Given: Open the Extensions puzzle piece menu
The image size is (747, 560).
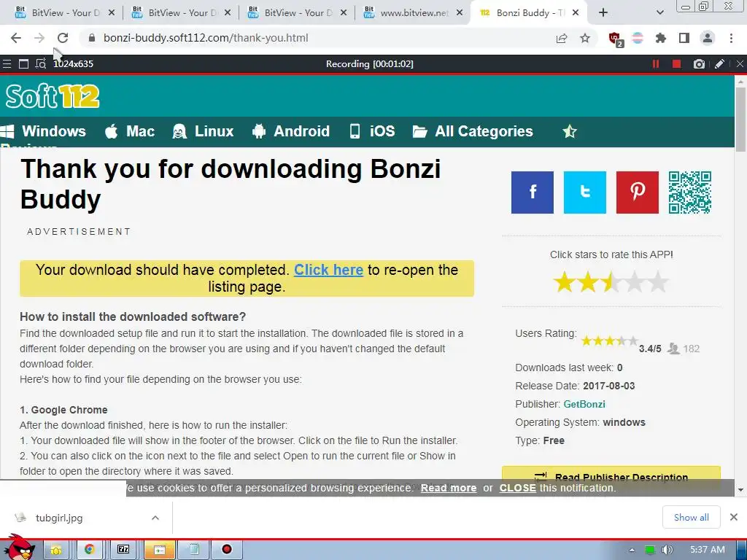Looking at the screenshot, I should 661,38.
